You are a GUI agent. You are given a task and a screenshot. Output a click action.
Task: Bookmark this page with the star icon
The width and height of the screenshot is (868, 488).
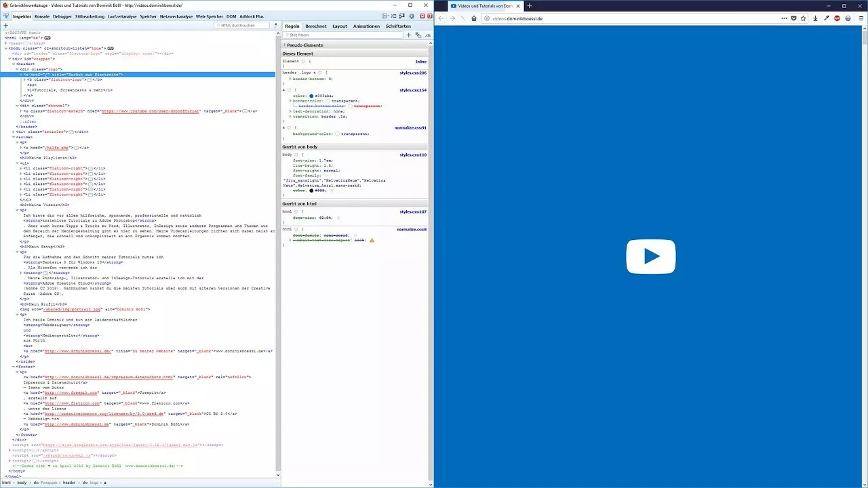click(x=803, y=18)
